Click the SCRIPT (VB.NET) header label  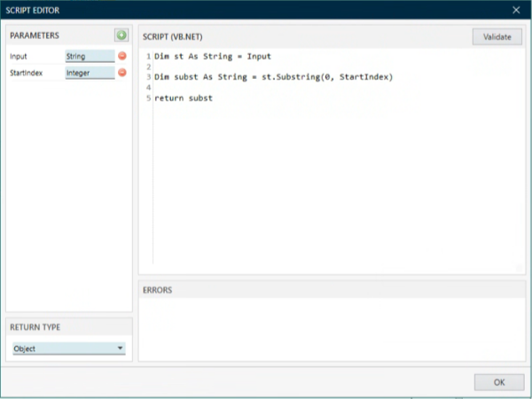click(x=172, y=37)
